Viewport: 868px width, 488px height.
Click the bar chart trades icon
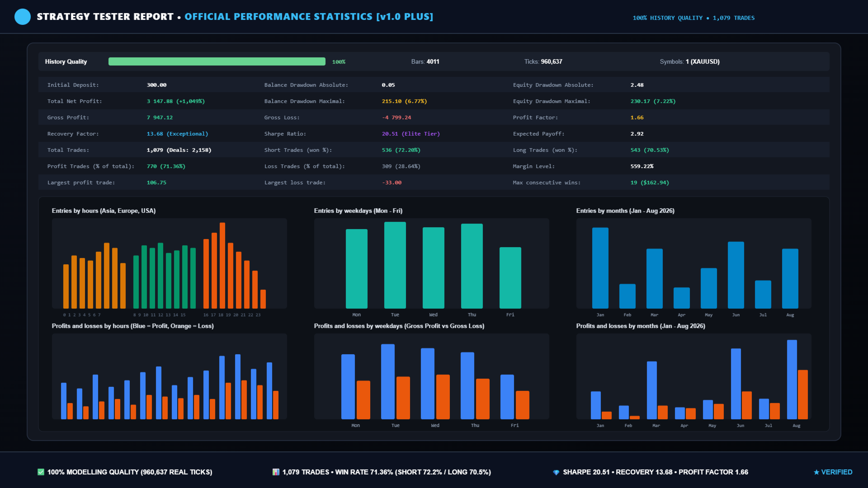(276, 472)
